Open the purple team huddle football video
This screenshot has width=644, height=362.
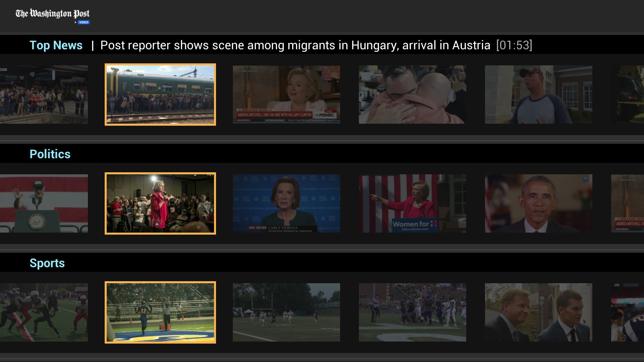[x=412, y=312]
